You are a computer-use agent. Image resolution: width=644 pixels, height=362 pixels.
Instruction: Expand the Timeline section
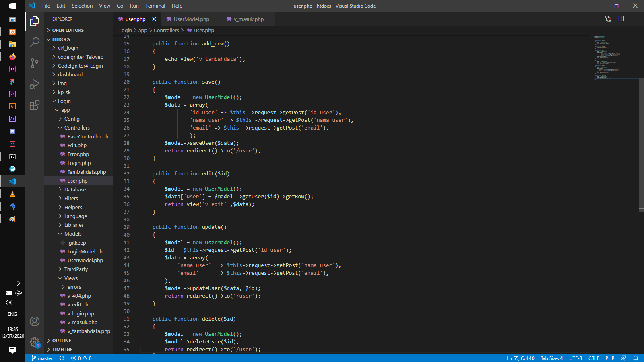(78, 350)
